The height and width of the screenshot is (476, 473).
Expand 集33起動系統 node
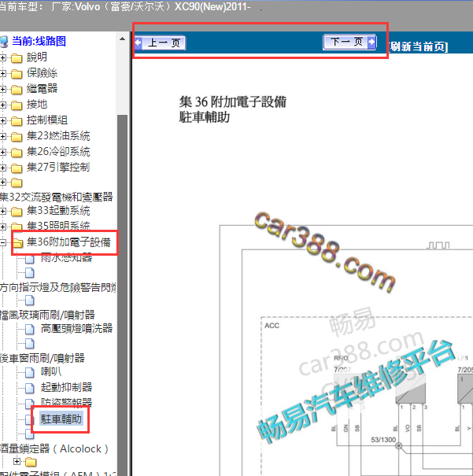(2, 211)
